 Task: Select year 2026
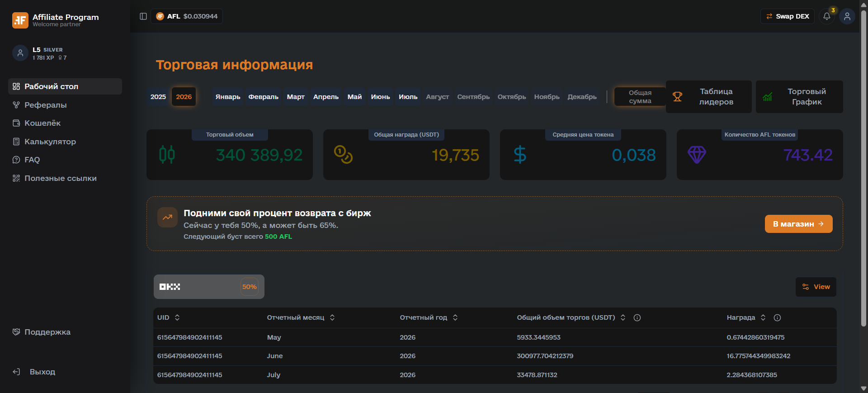(184, 97)
